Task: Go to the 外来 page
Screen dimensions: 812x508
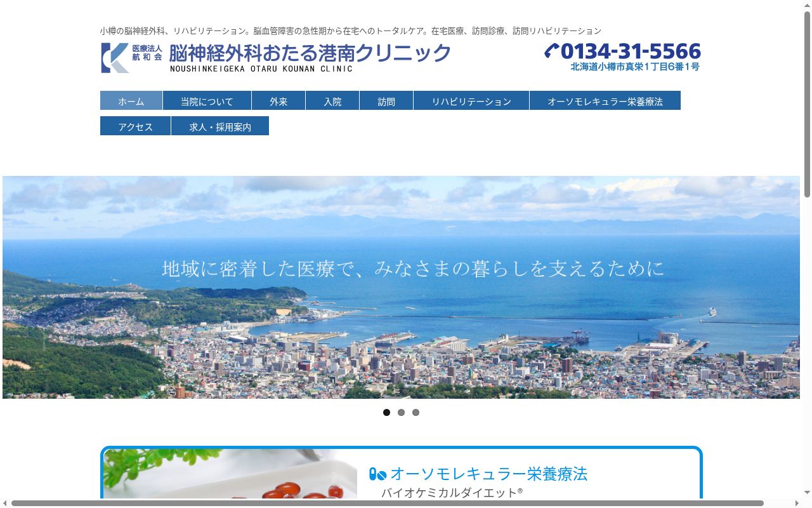Action: coord(278,100)
